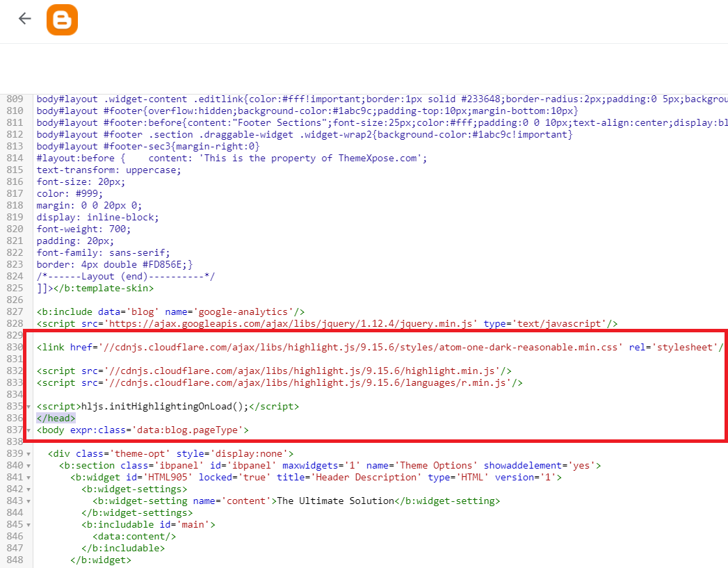Collapse the ibpanel section fold on line 840
Viewport: 728px width, 568px height.
(29, 465)
